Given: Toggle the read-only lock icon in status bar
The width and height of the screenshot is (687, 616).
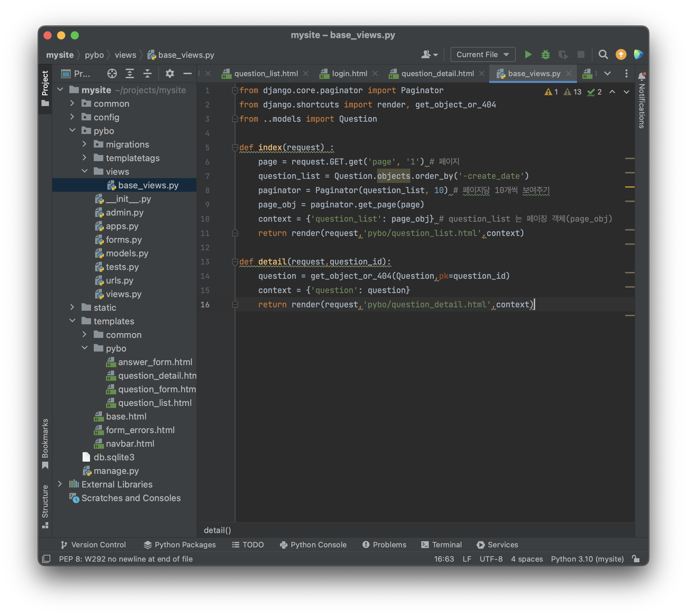Looking at the screenshot, I should (635, 559).
